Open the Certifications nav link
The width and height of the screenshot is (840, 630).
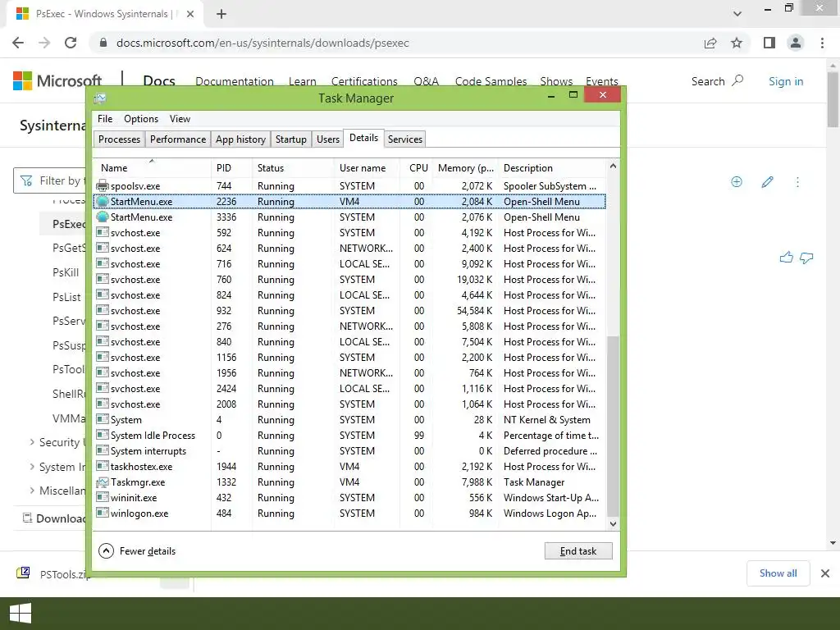point(364,81)
